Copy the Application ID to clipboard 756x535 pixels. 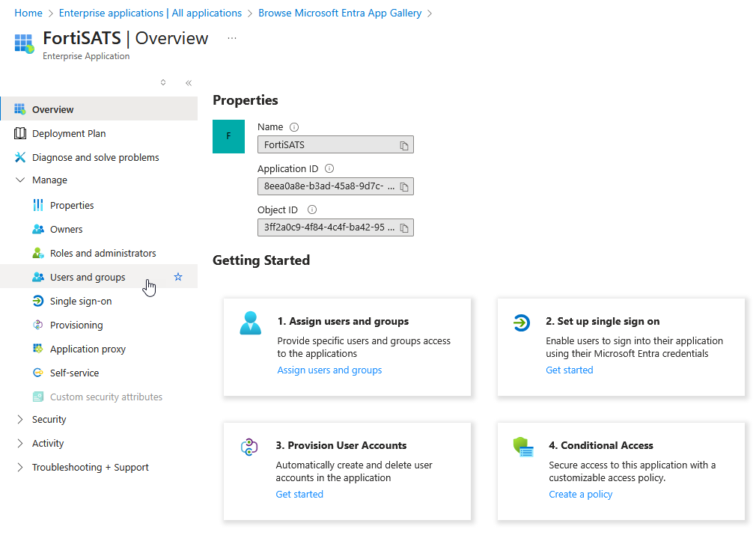(x=404, y=186)
